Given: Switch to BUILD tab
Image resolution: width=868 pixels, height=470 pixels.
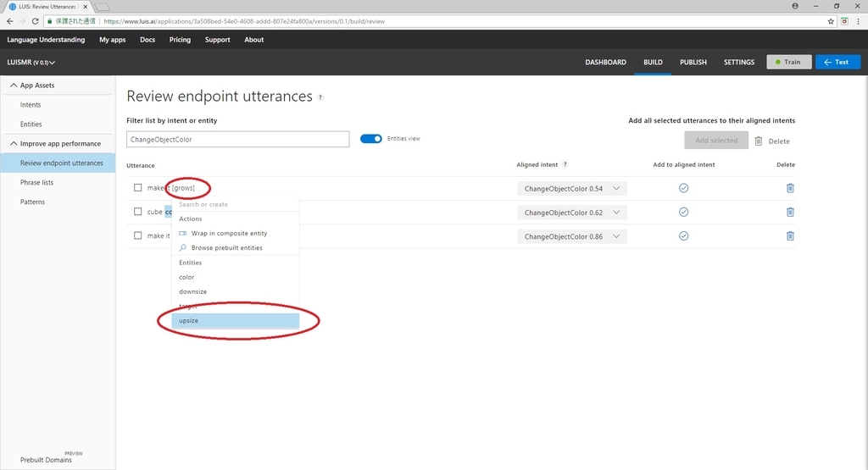Looking at the screenshot, I should coord(653,62).
